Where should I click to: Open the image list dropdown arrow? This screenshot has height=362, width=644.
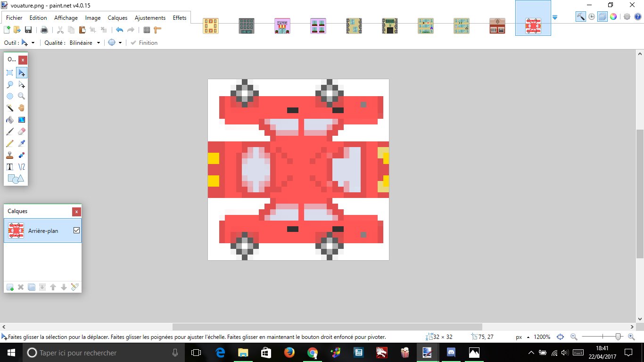(555, 17)
